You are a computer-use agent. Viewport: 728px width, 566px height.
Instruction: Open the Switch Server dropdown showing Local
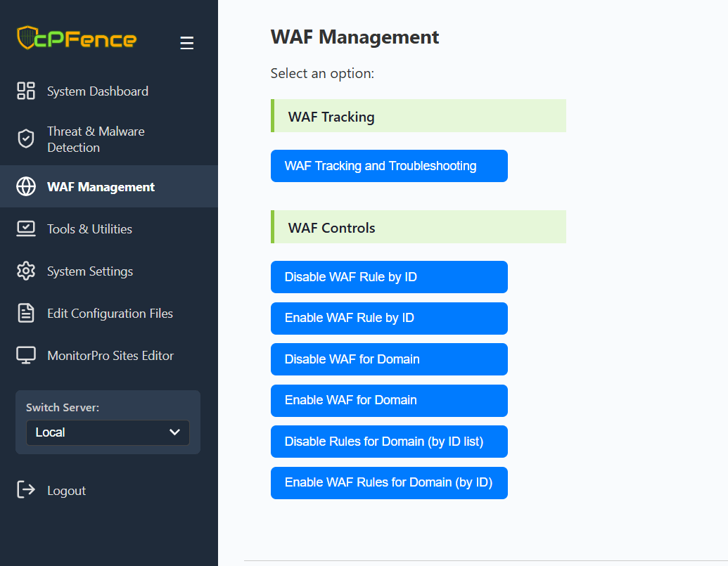point(108,432)
